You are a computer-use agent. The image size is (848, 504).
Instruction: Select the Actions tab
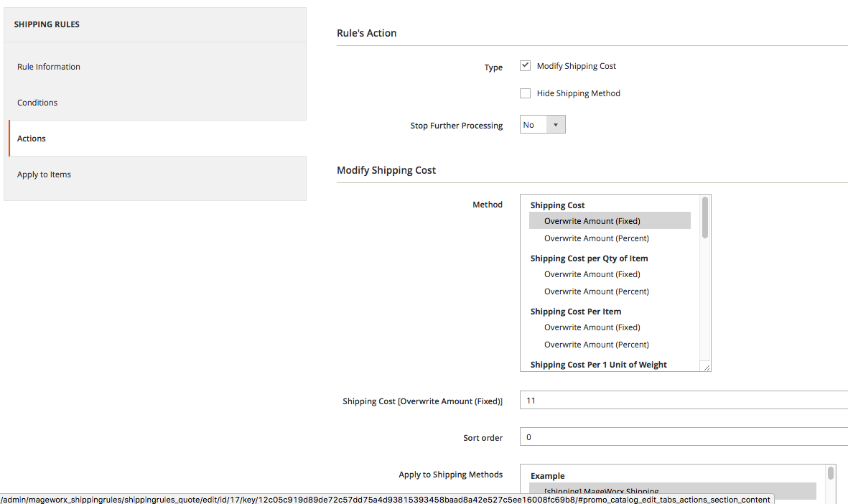click(x=32, y=139)
